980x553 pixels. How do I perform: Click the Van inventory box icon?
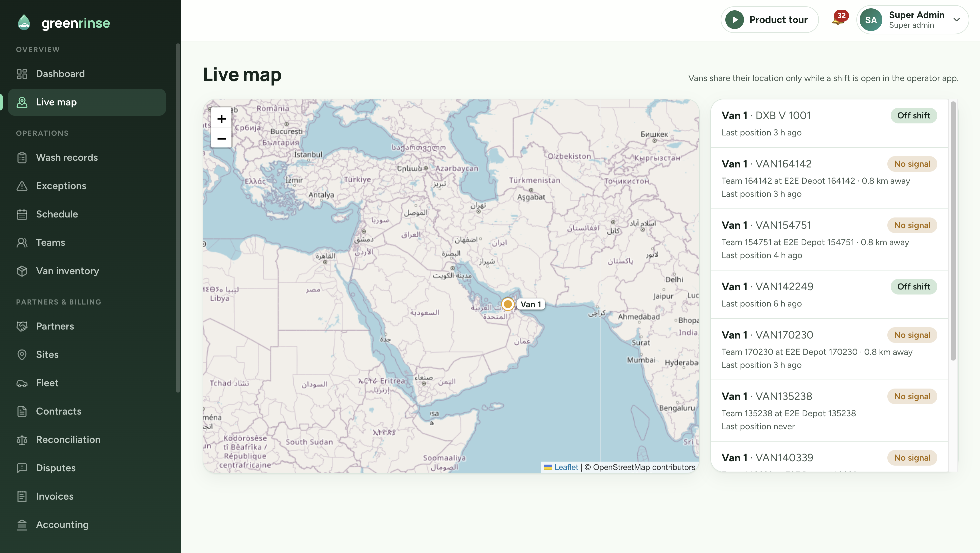click(22, 271)
